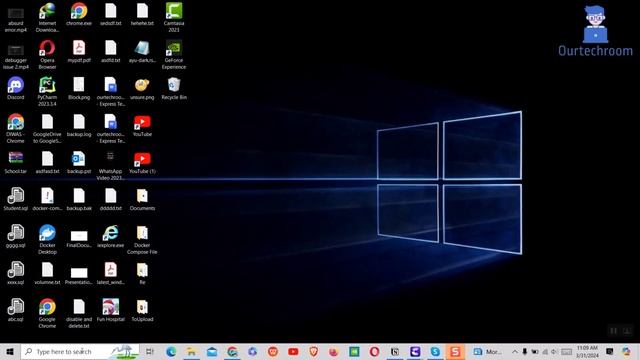Image resolution: width=640 pixels, height=360 pixels.
Task: Select the xxxx.sql file icon
Action: [16, 273]
